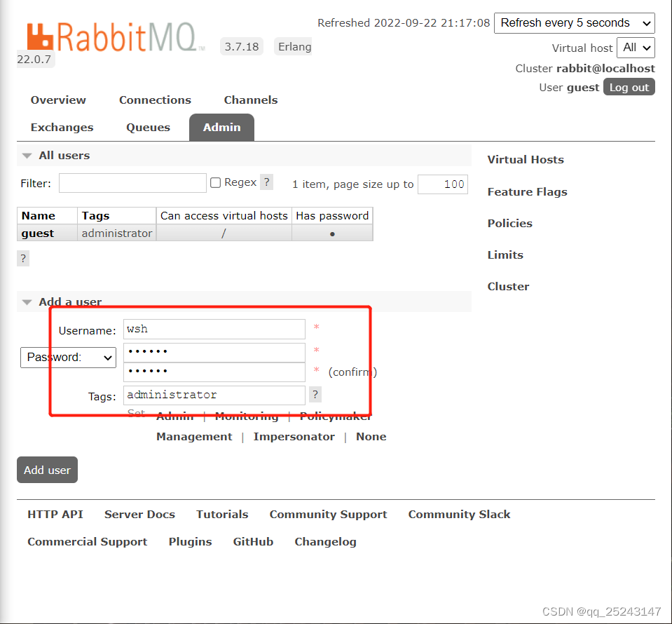This screenshot has height=624, width=672.
Task: Switch to the Overview tab
Action: coord(58,100)
